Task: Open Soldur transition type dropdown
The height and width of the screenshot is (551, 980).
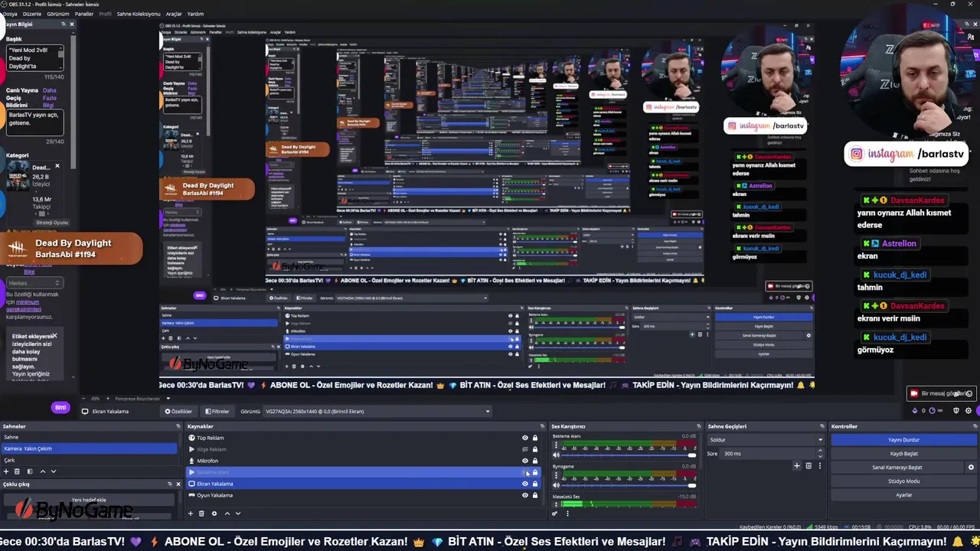Action: [766, 440]
